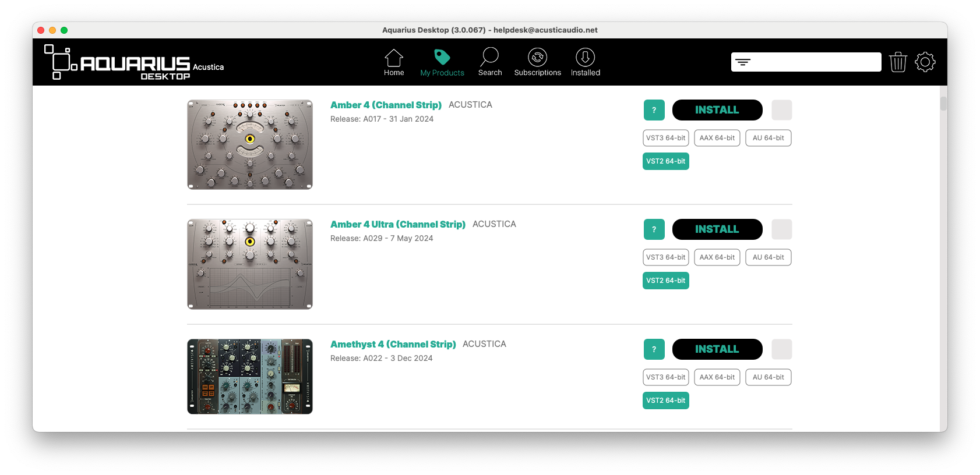This screenshot has height=475, width=980.
Task: Install Amber 4 Ultra (Channel Strip)
Action: click(x=717, y=229)
